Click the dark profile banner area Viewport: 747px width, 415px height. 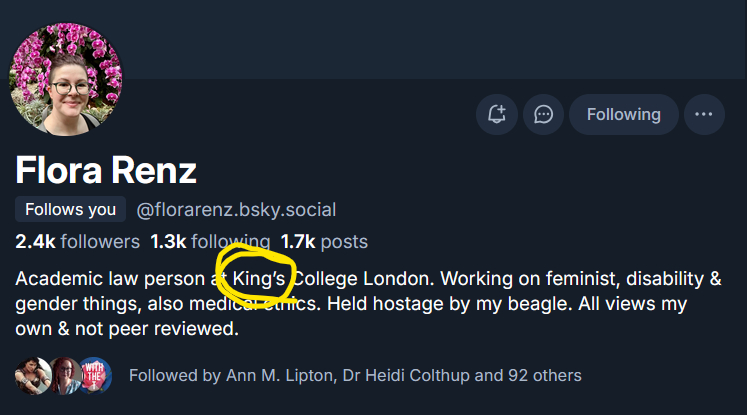(x=400, y=40)
